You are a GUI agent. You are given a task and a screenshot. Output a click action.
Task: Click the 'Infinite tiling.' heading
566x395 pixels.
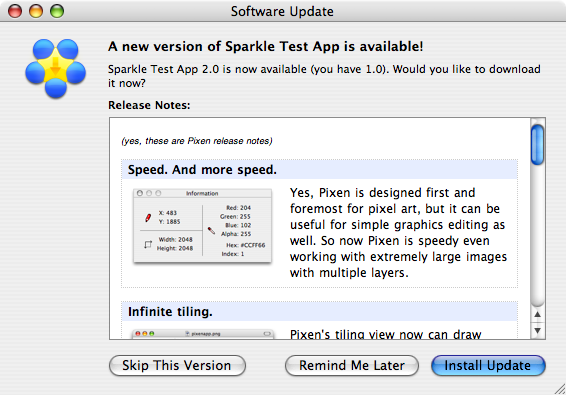coord(170,311)
